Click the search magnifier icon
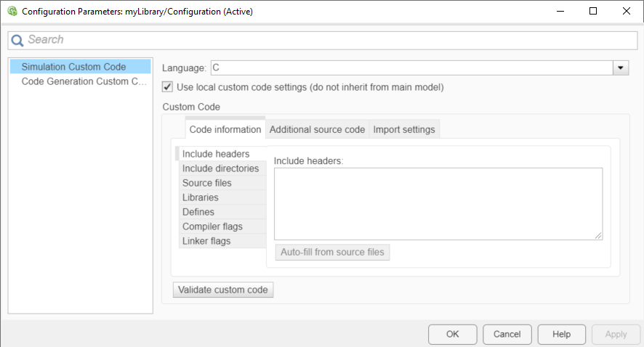The image size is (644, 347). 17,40
